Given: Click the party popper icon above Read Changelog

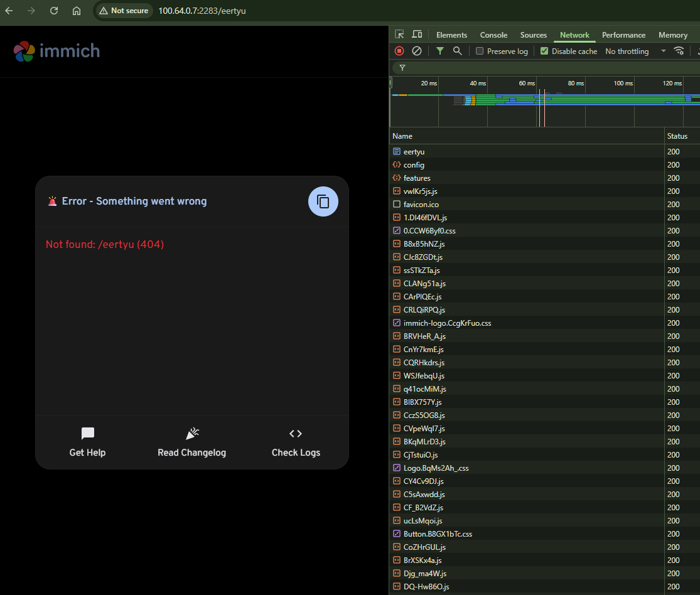Looking at the screenshot, I should pyautogui.click(x=192, y=434).
